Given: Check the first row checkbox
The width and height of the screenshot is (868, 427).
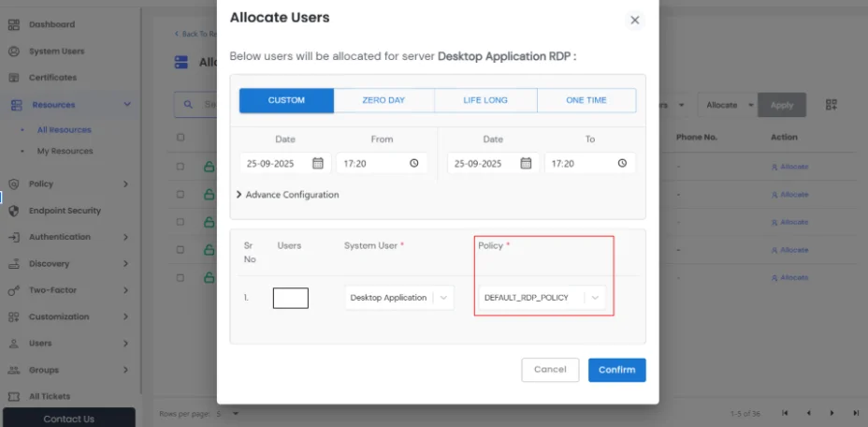Looking at the screenshot, I should pos(181,167).
